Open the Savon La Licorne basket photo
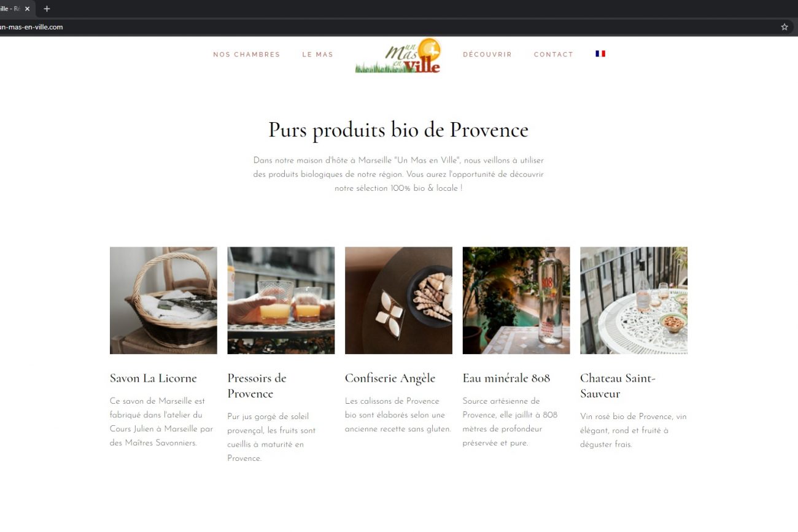Screen dimensions: 798x532 pyautogui.click(x=163, y=301)
